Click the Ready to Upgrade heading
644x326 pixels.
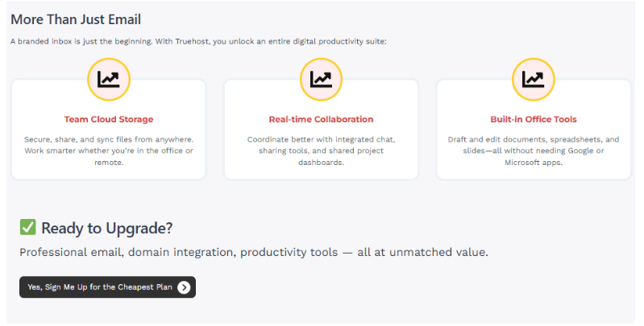click(x=106, y=228)
